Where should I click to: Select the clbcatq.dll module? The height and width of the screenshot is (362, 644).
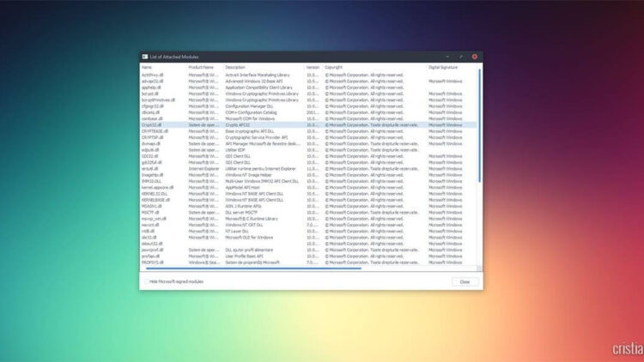coord(151,112)
